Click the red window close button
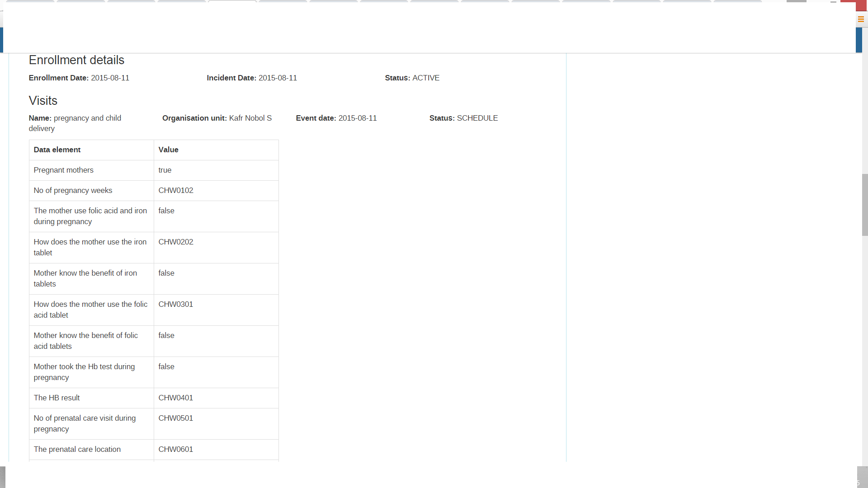 click(x=854, y=5)
